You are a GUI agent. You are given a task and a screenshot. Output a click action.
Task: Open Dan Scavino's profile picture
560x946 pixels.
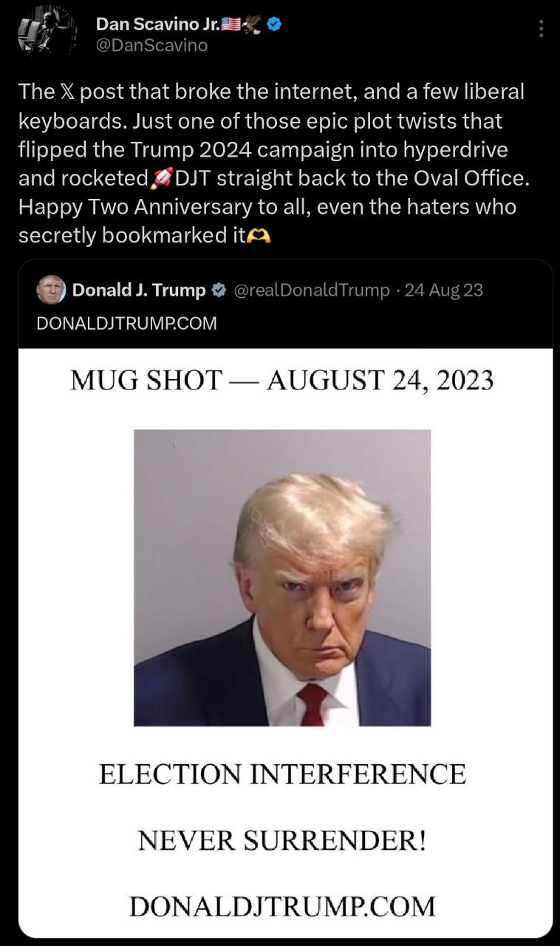(x=47, y=30)
